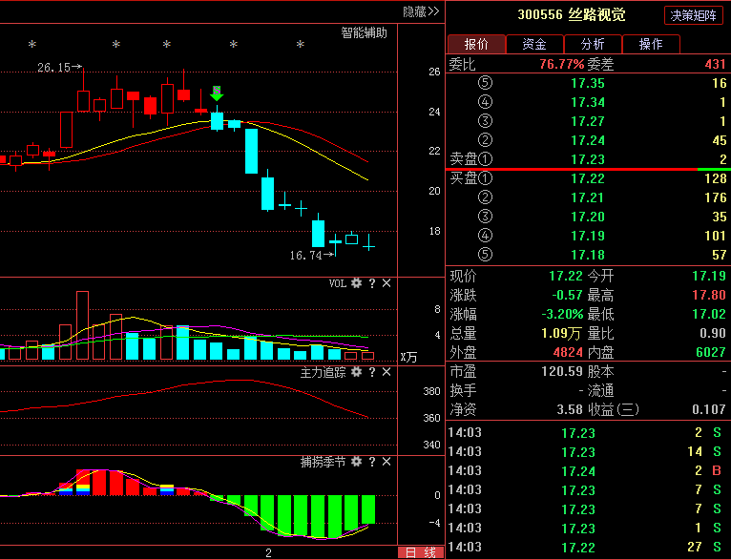The image size is (731, 560).
Task: Toggle the 智能辅助 overlay
Action: point(365,32)
